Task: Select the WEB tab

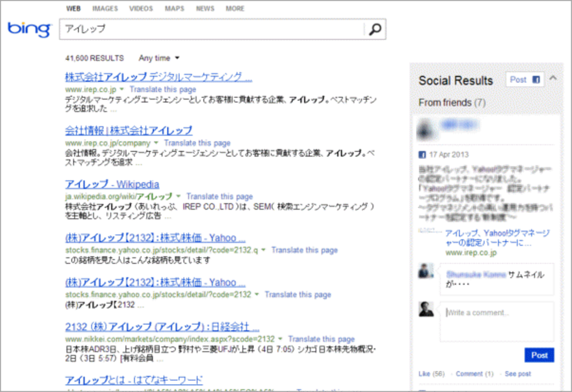Action: point(73,8)
